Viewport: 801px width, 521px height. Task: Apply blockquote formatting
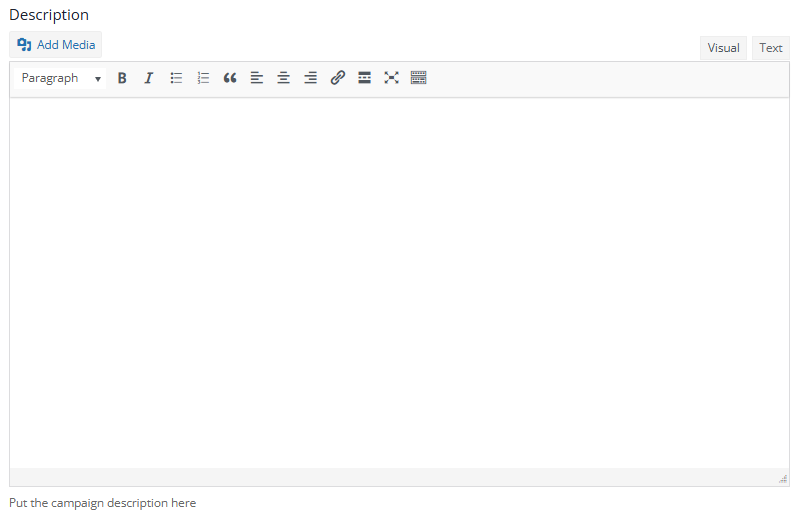tap(230, 78)
